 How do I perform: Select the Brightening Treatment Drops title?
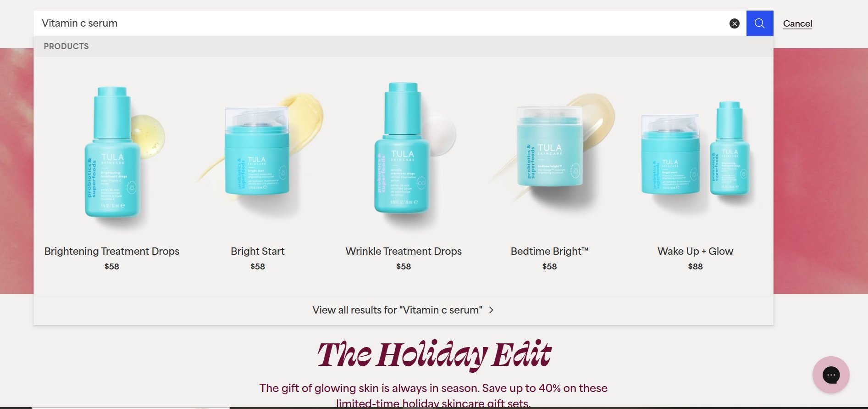tap(112, 251)
